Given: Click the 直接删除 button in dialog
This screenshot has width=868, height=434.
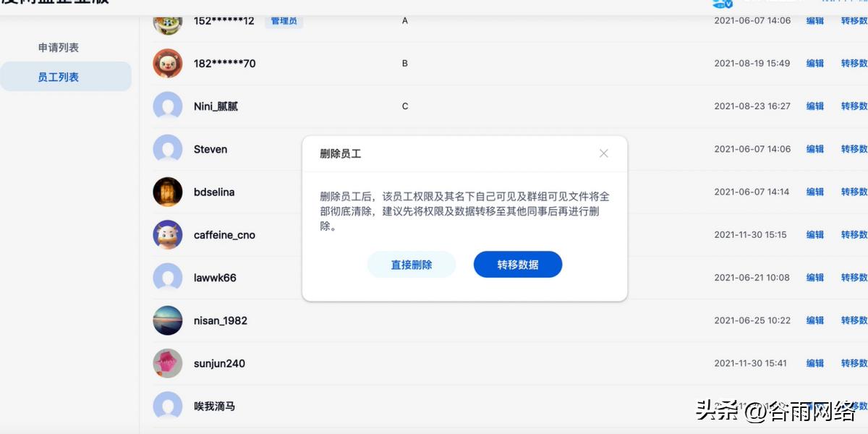Looking at the screenshot, I should tap(411, 264).
